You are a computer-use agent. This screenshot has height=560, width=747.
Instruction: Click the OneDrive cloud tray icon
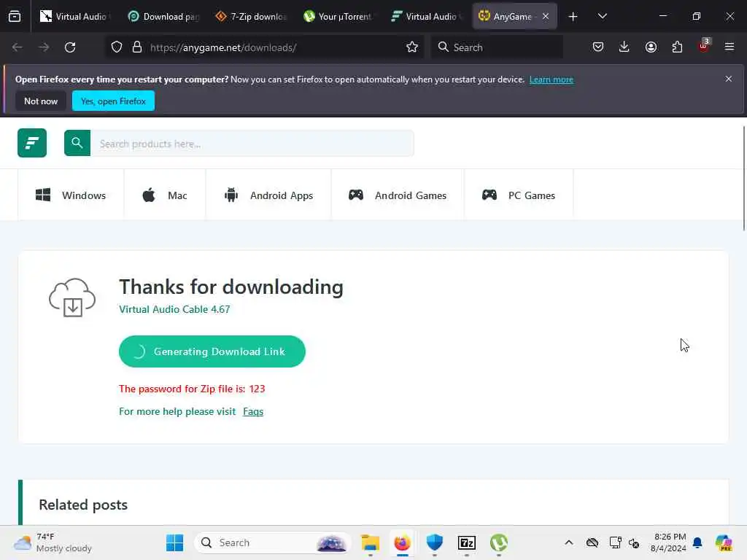(592, 542)
